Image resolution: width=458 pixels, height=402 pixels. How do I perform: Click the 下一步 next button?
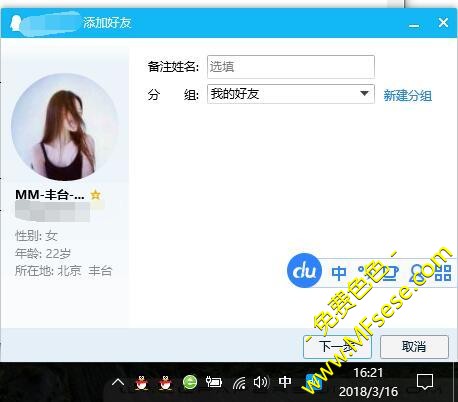(337, 347)
